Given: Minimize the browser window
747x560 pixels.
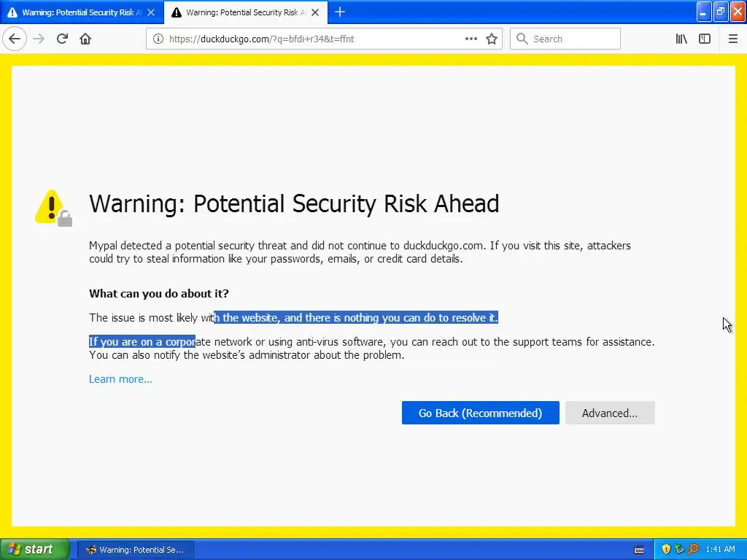Looking at the screenshot, I should tap(704, 12).
